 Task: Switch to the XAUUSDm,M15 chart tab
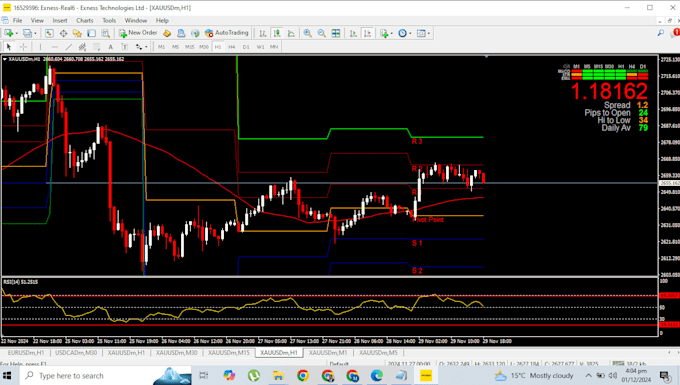pos(229,352)
